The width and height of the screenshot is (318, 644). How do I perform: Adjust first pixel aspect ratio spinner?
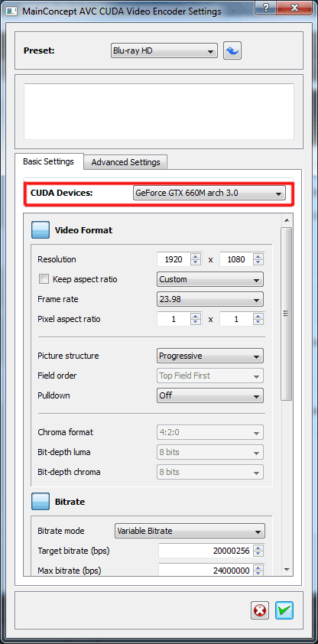point(196,319)
